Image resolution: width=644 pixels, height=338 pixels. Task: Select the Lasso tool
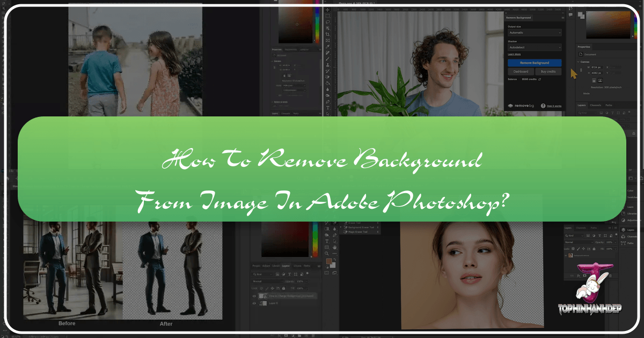[x=327, y=22]
